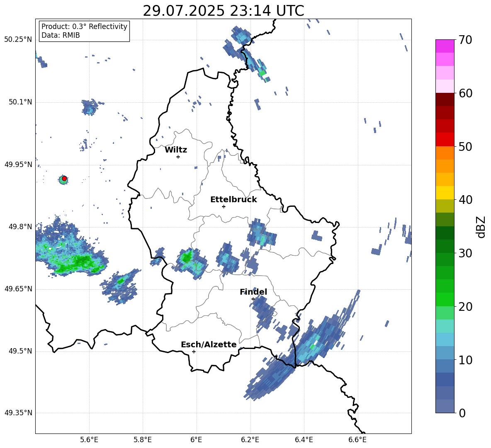Click the 6.2°E longitude tick label

pos(250,440)
